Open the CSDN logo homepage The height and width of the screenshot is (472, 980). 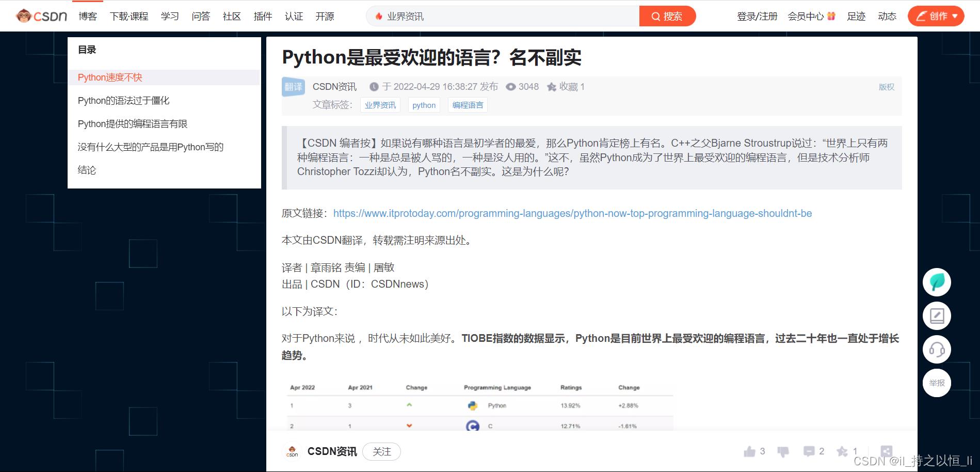[42, 16]
